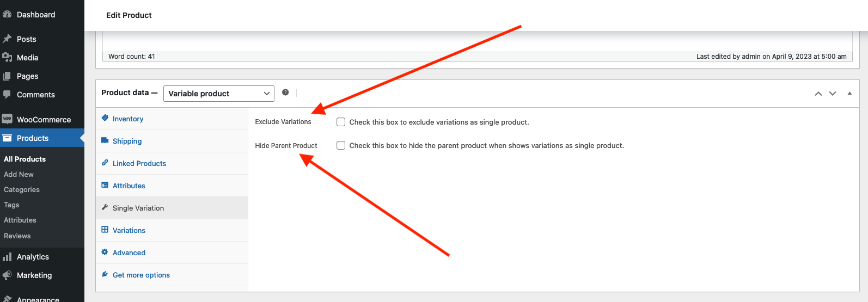Click the Marketing megaphone icon
Image resolution: width=868 pixels, height=302 pixels.
click(x=7, y=275)
